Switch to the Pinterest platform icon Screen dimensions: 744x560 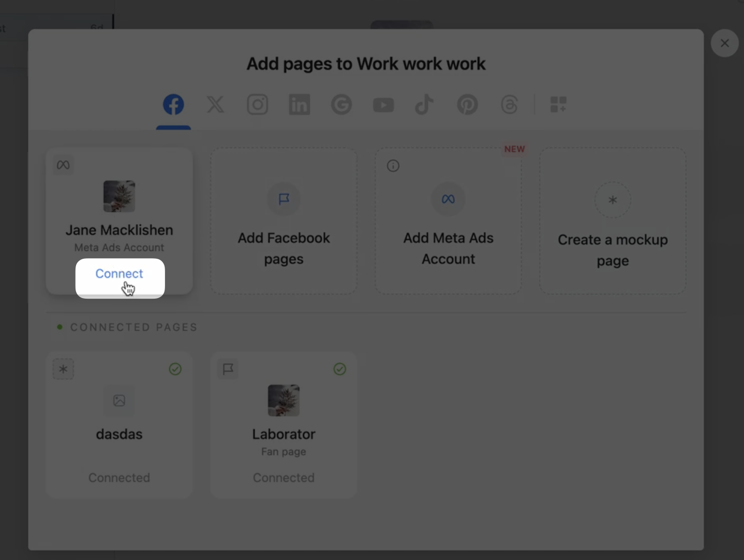467,105
